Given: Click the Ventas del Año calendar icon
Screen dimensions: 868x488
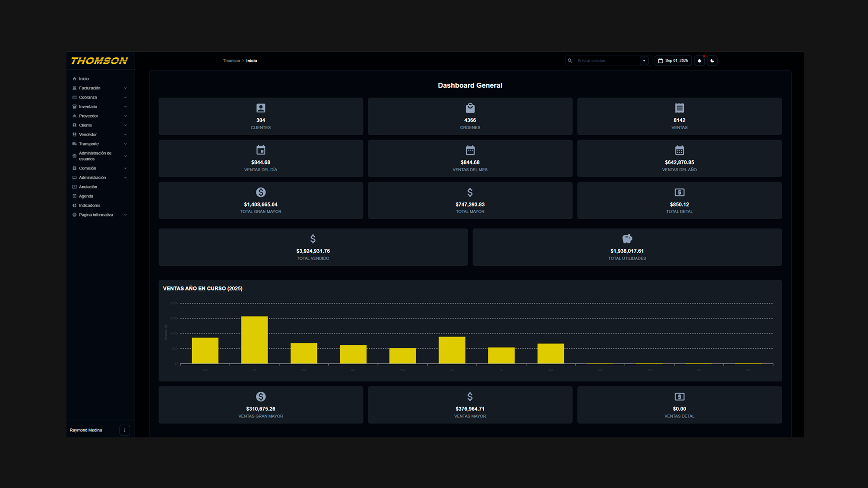Looking at the screenshot, I should (x=679, y=150).
